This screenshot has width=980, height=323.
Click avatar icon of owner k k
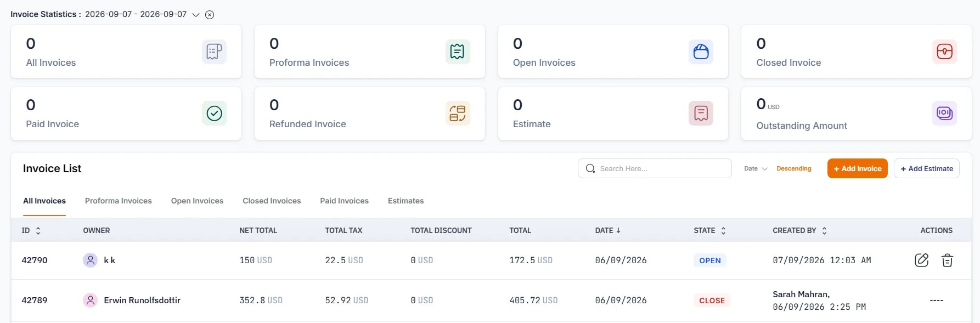pyautogui.click(x=91, y=260)
